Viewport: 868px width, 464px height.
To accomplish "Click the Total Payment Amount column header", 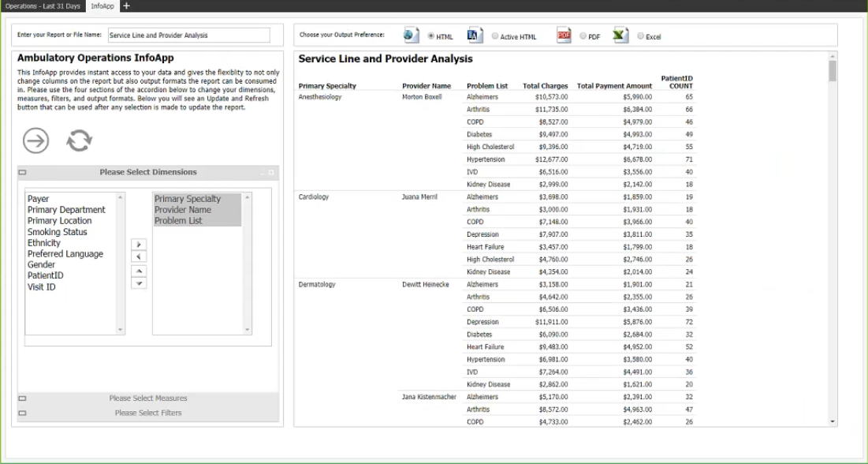I will pyautogui.click(x=614, y=86).
